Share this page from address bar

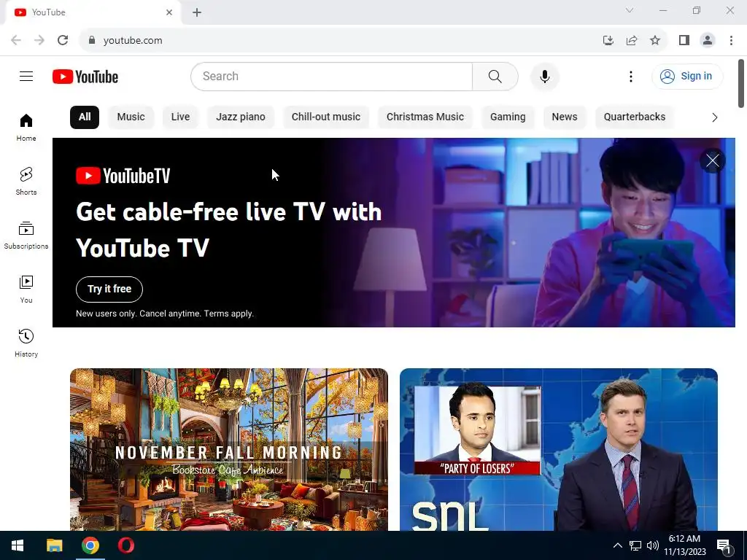pyautogui.click(x=632, y=41)
